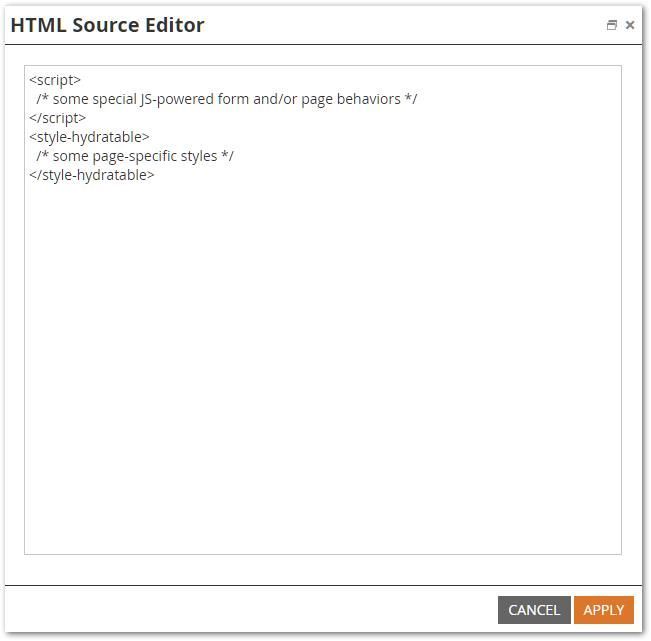The height and width of the screenshot is (641, 651).
Task: Click the page-specific styles comment line
Action: tap(135, 156)
